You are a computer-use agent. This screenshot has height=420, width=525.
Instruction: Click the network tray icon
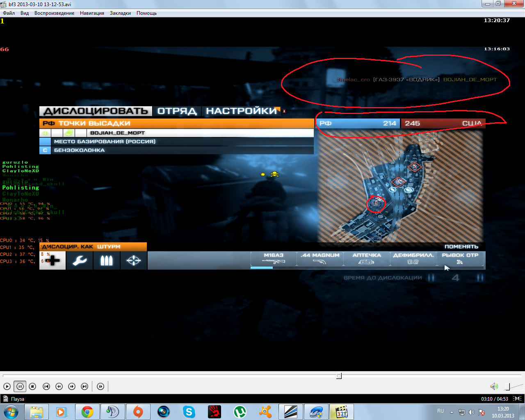click(462, 412)
